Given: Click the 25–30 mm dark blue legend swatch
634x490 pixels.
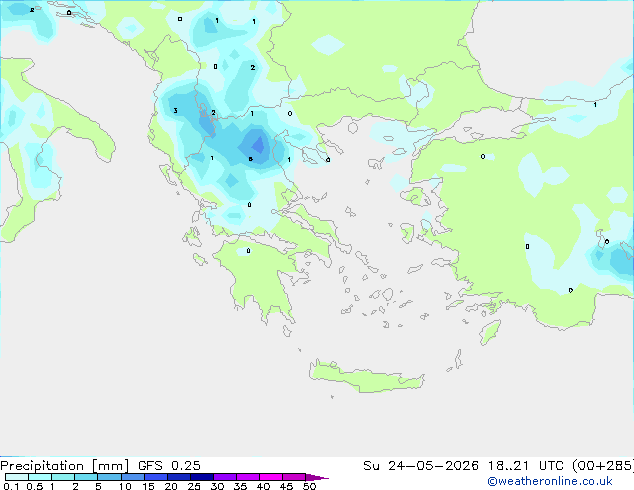Looking at the screenshot, I should tap(202, 477).
